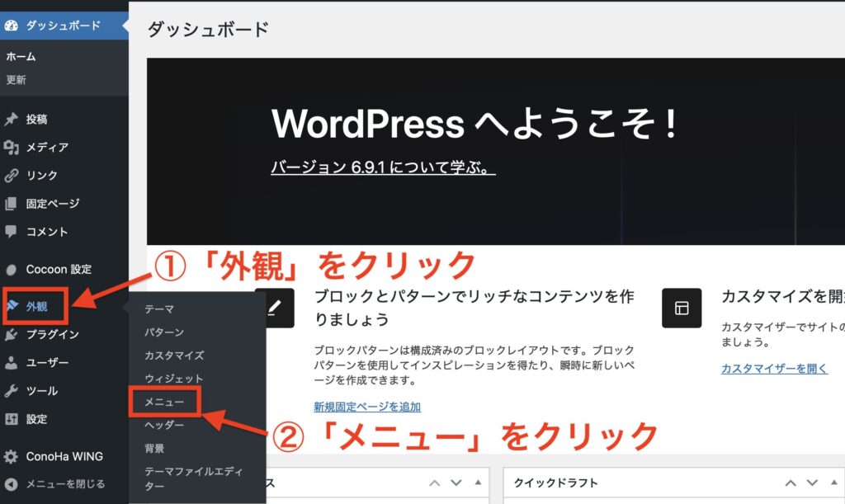
Task: Click the Settings sliders icon in sidebar
Action: click(x=11, y=419)
